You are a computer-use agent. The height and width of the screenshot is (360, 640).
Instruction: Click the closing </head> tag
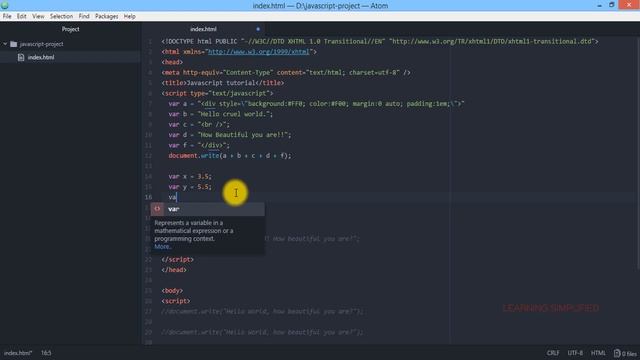tap(174, 270)
